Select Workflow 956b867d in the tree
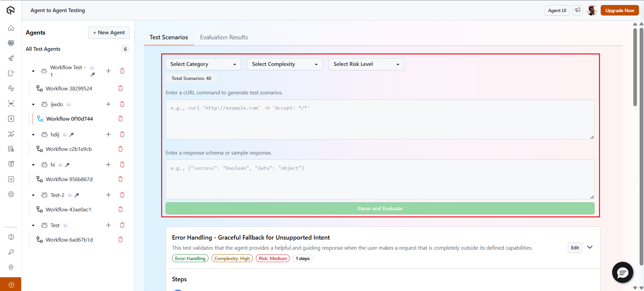 [x=69, y=179]
